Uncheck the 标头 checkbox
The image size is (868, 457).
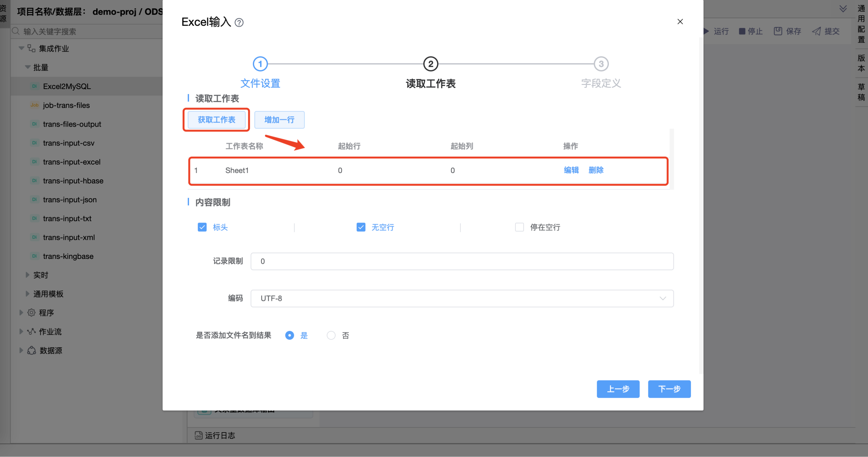pos(202,227)
